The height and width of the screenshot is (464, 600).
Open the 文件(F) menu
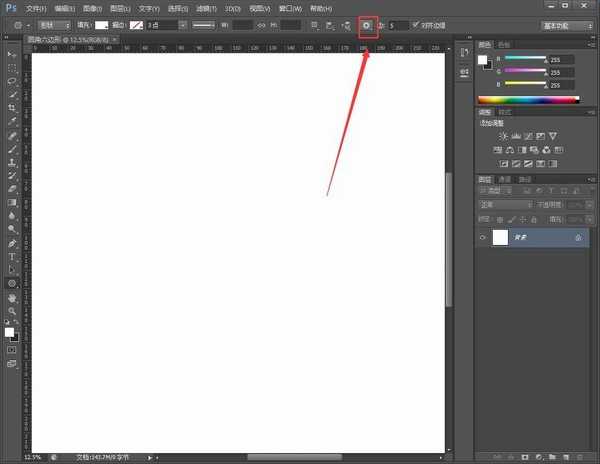[x=37, y=7]
